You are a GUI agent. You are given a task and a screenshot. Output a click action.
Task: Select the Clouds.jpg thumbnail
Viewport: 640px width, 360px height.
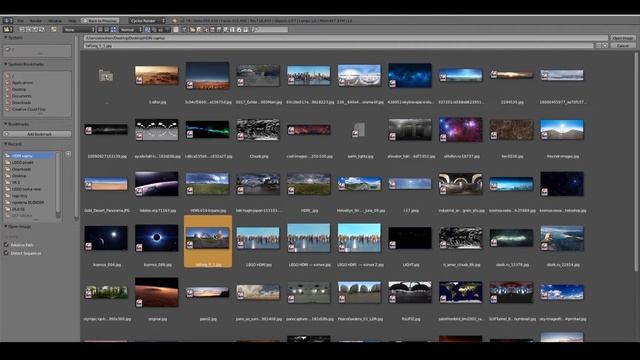(258, 130)
